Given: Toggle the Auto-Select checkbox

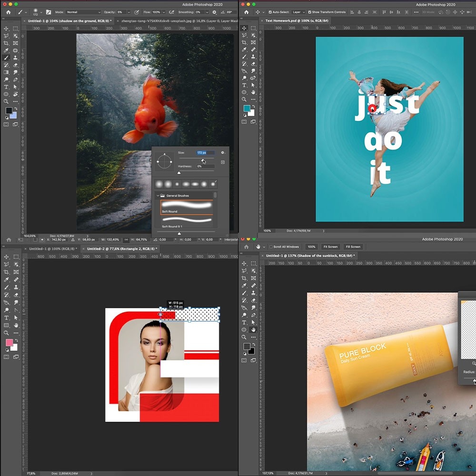Looking at the screenshot, I should [x=270, y=12].
